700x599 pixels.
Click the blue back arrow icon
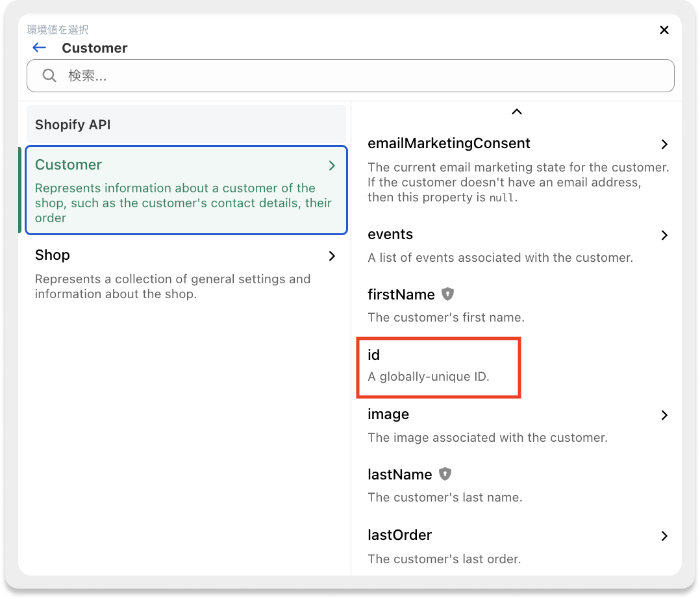click(x=40, y=47)
